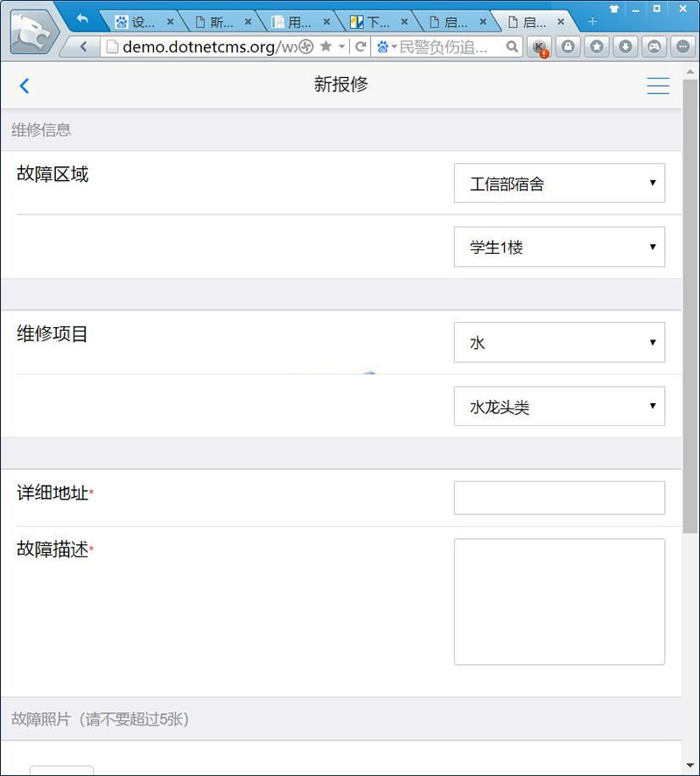Click the browser back arrow
The width and height of the screenshot is (700, 776).
pos(83,47)
